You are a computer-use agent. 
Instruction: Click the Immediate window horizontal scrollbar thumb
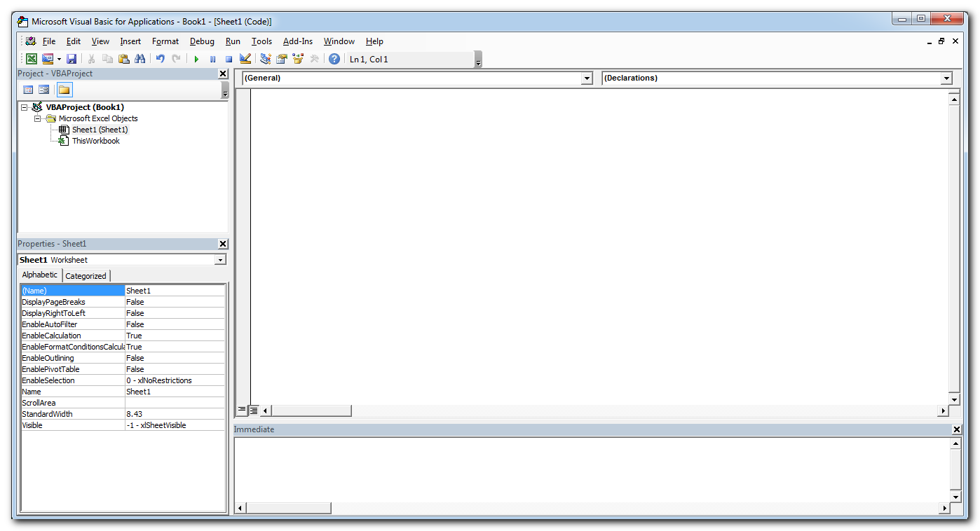coord(289,508)
